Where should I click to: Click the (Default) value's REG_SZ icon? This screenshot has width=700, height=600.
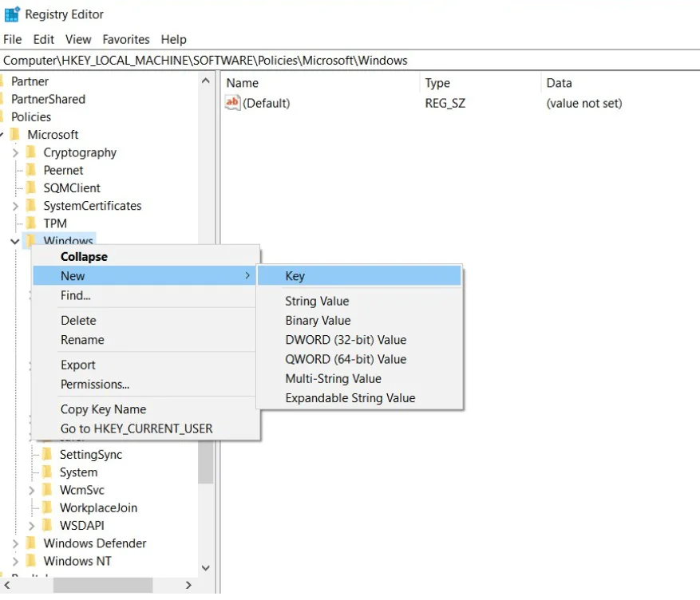234,102
